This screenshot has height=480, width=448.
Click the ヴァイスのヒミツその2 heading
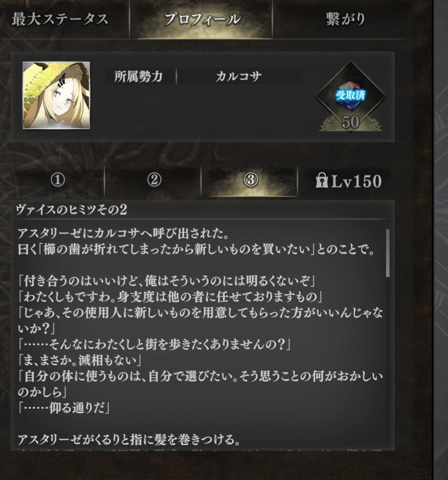click(x=71, y=210)
